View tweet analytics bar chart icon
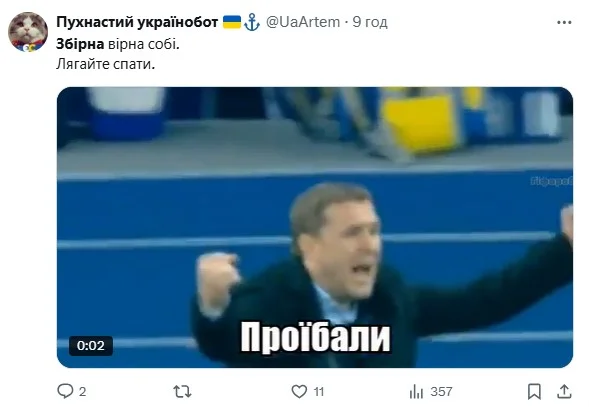This screenshot has height=407, width=589. coord(416,392)
